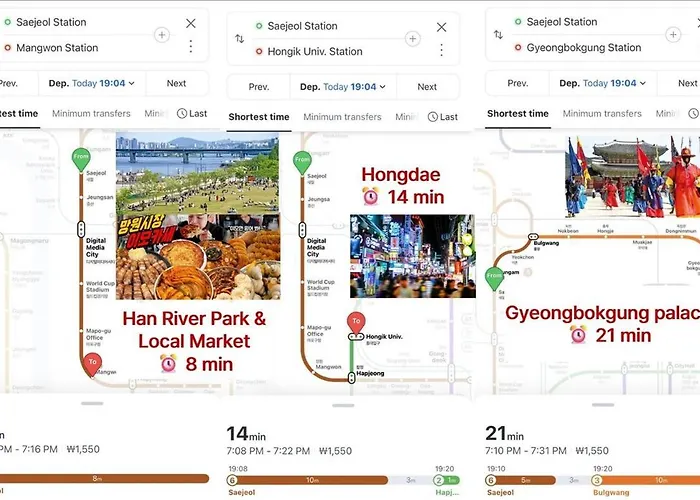Click the Gyeongbokgung palace guards photo
Viewport: 700px width, 500px height.
click(x=633, y=177)
